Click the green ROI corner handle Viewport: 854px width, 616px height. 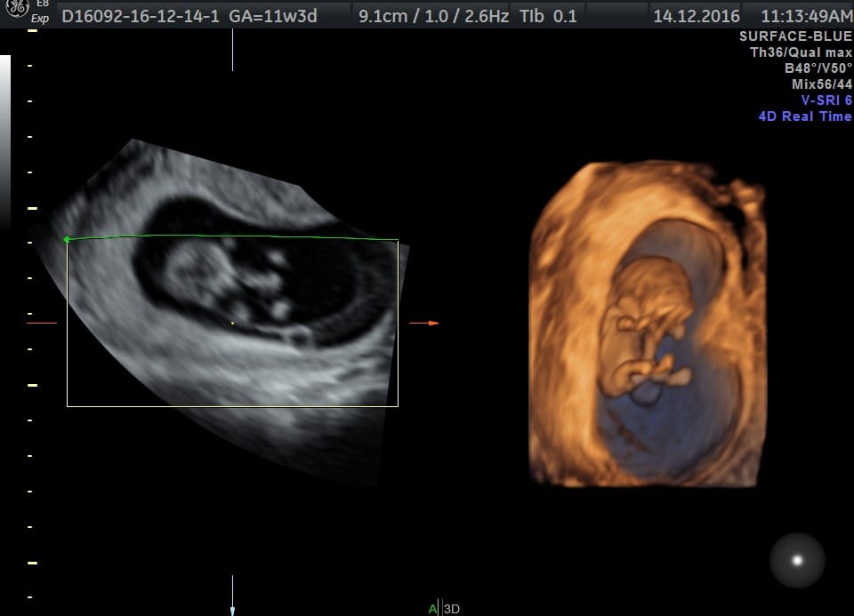pos(67,239)
